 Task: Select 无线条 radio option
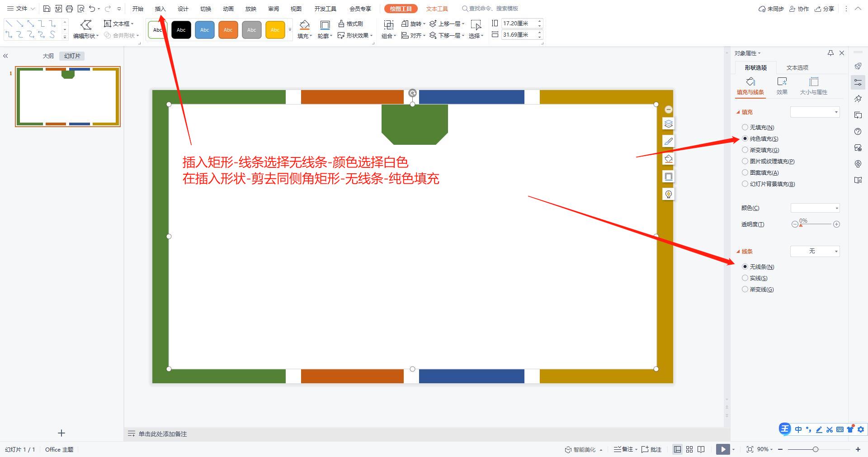[x=745, y=267]
